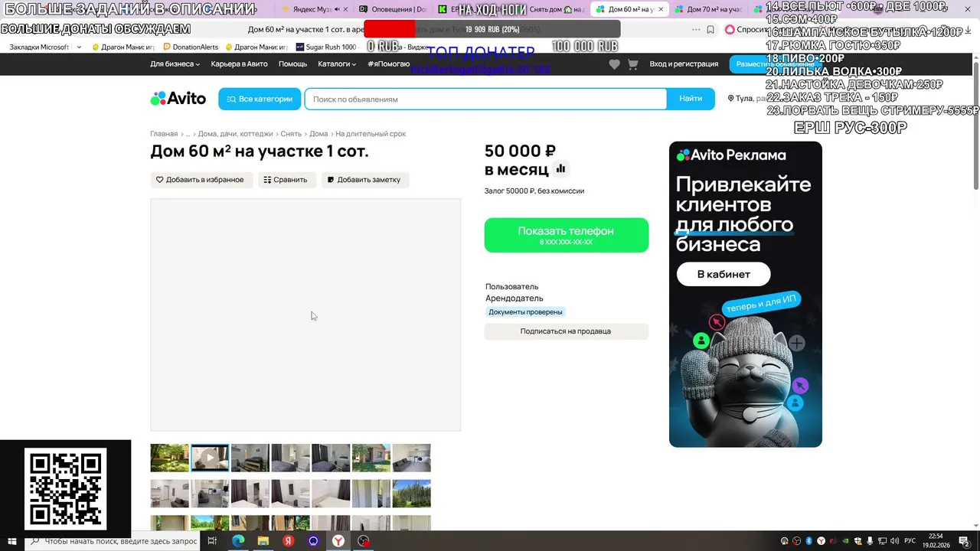
Task: Click the price analytics bar chart icon
Action: click(560, 168)
